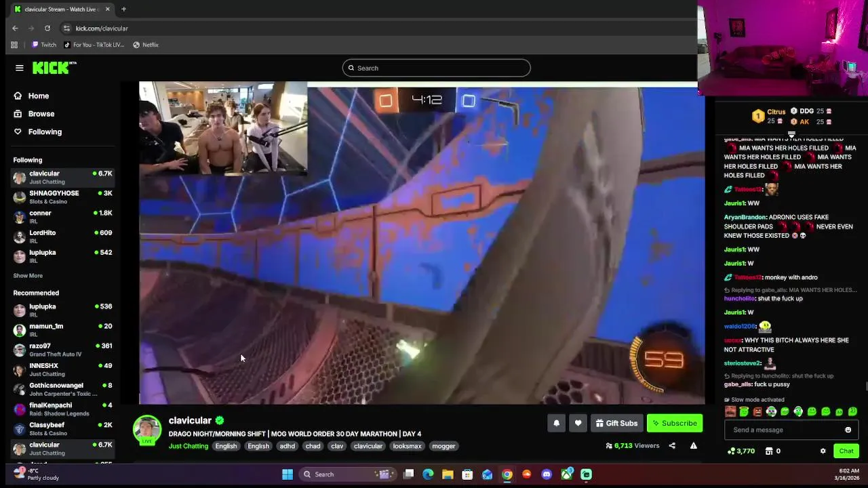Open Discord from the taskbar

[547, 474]
